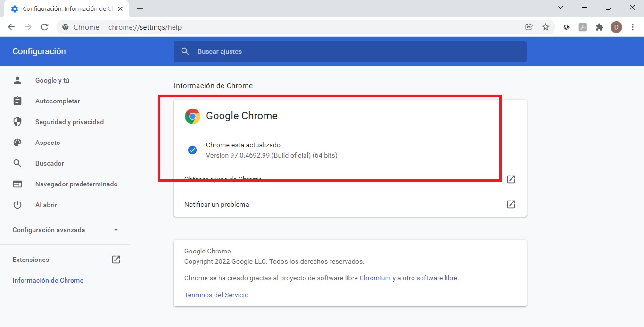The width and height of the screenshot is (644, 327).
Task: Click the magnifier icon in search settings bar
Action: pos(185,51)
